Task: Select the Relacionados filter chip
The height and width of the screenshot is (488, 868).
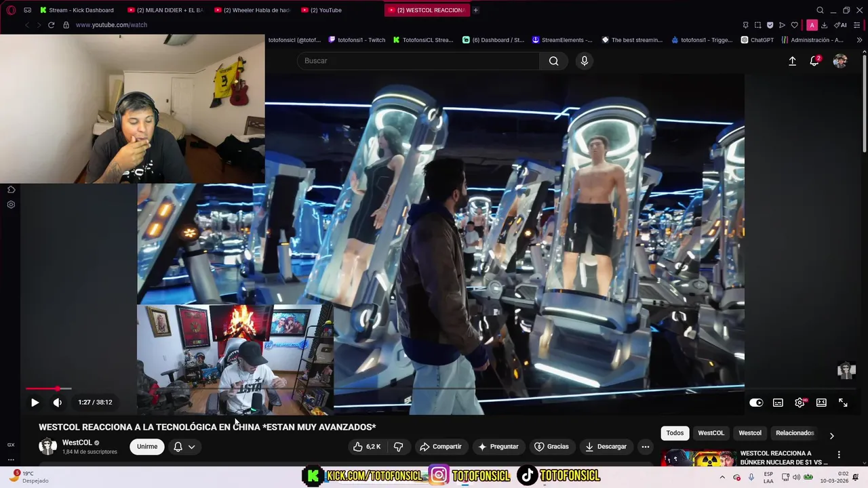Action: (x=795, y=433)
